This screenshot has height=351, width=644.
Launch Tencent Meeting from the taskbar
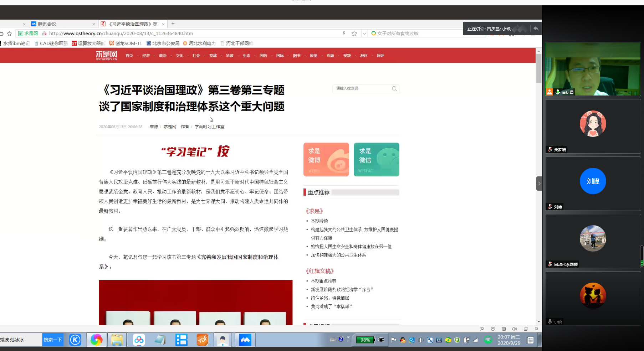tap(245, 340)
